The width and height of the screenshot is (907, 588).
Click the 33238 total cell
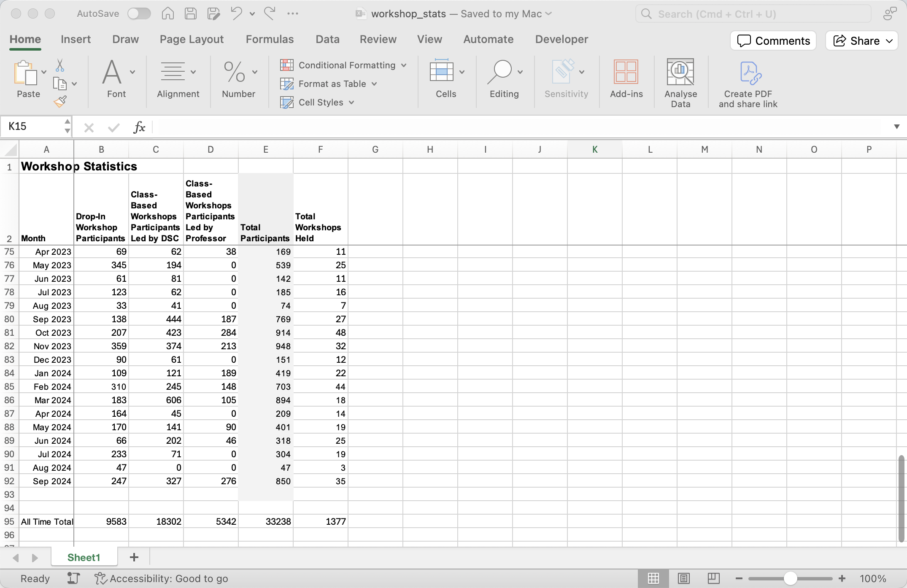(x=266, y=521)
